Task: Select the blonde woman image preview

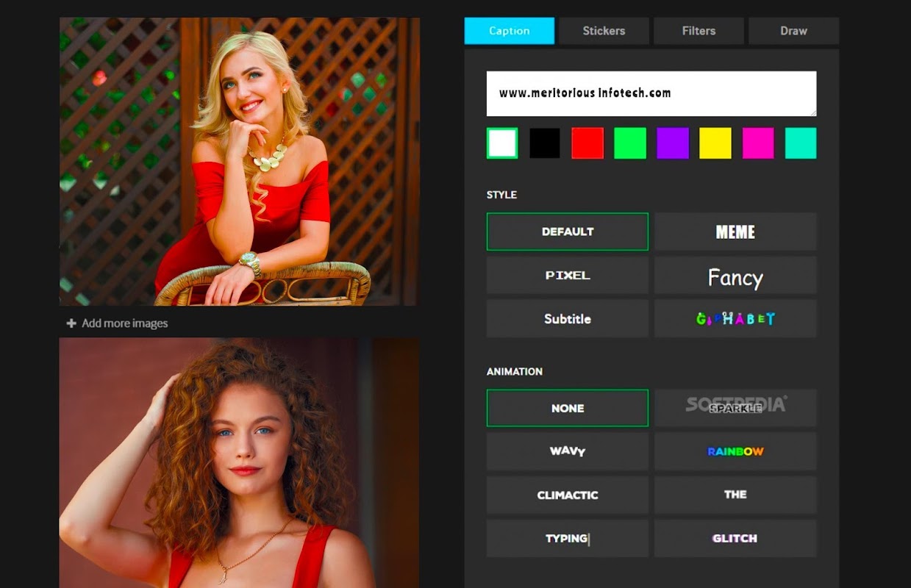Action: (240, 162)
